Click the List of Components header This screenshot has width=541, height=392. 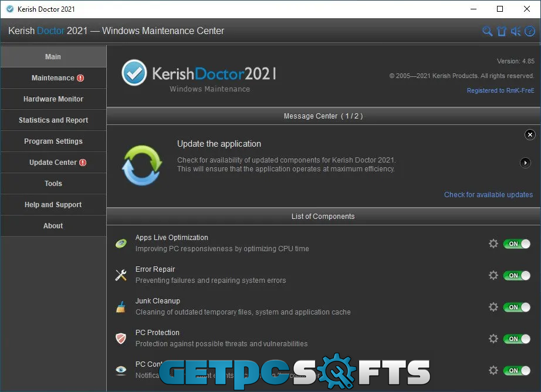[323, 217]
